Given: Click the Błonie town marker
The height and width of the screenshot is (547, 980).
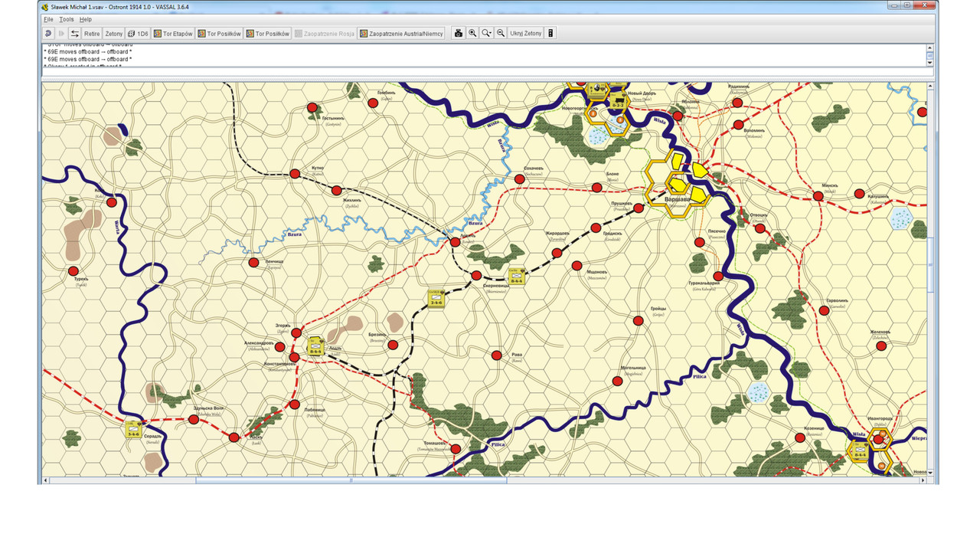Looking at the screenshot, I should pos(597,188).
